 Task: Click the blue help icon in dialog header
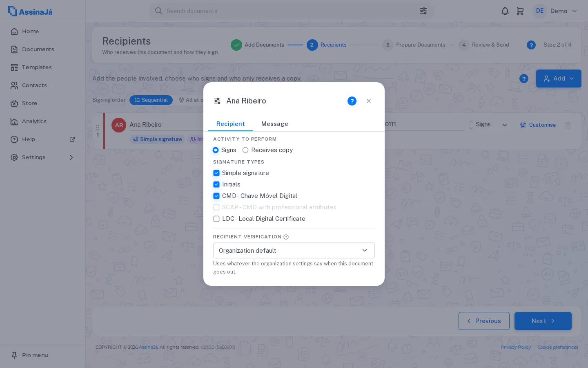pyautogui.click(x=352, y=101)
